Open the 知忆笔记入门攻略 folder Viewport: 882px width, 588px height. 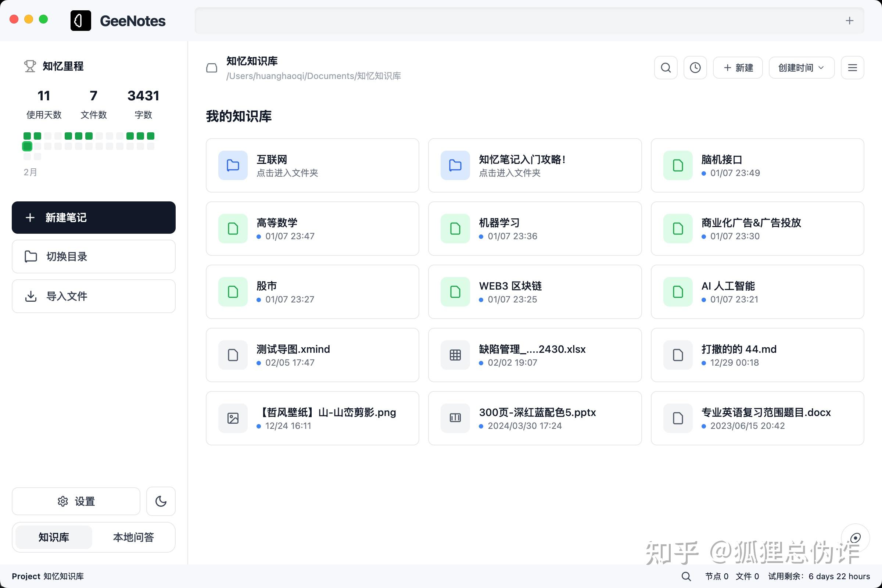534,165
